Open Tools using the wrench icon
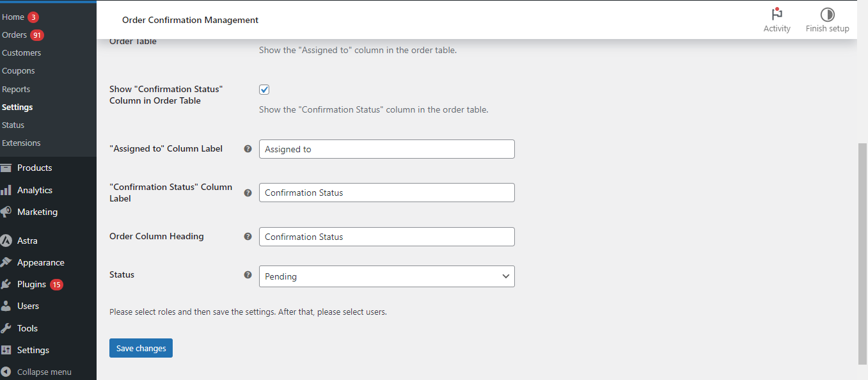The height and width of the screenshot is (380, 868). [10, 328]
